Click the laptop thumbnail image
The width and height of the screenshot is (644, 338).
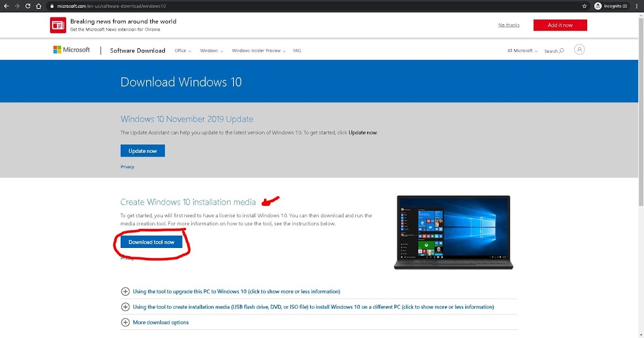tap(453, 232)
